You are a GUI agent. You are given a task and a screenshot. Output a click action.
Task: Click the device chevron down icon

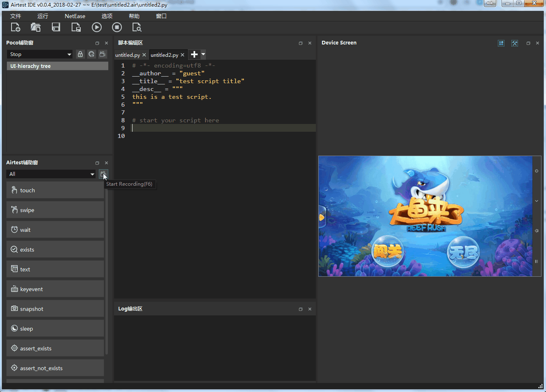click(x=537, y=201)
